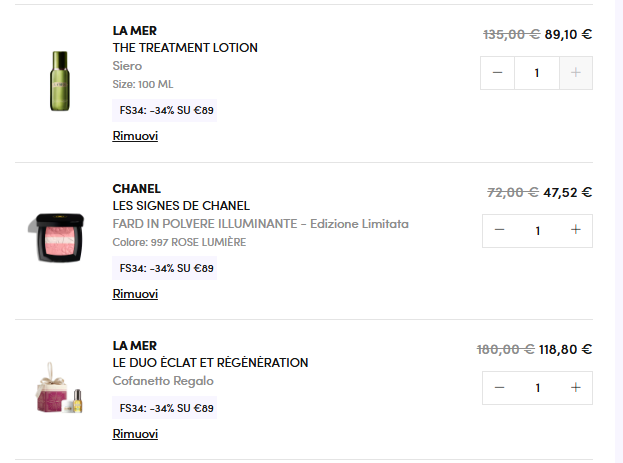Click quantity field for The Treatment Lotion
623x463 pixels.
point(537,73)
